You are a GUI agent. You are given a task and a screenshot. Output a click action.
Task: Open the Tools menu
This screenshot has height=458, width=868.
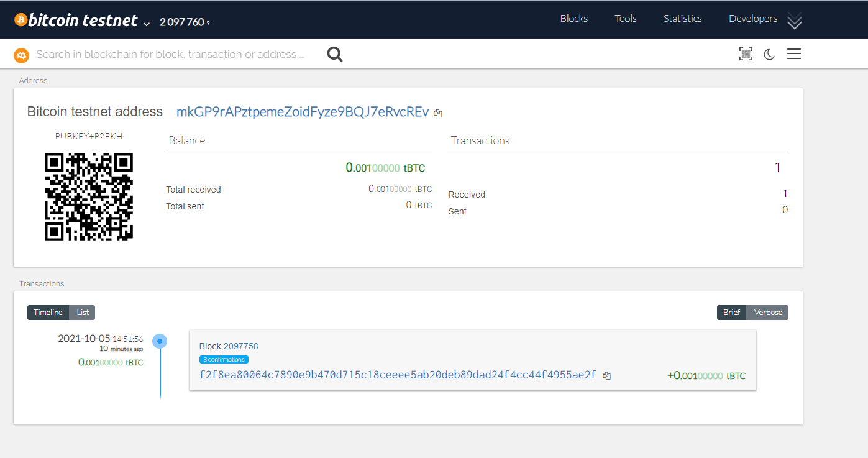click(x=626, y=19)
